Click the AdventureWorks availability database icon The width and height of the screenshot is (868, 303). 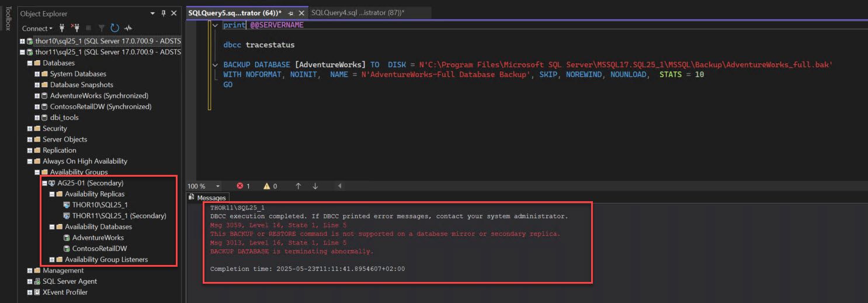click(x=67, y=237)
